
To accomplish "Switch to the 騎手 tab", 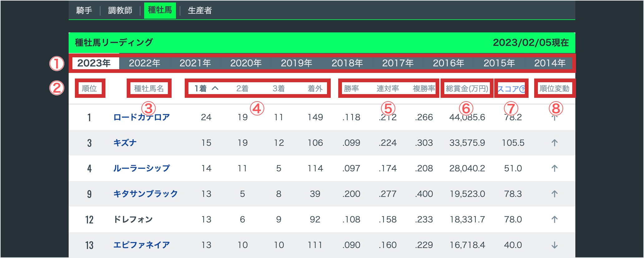I will pos(84,11).
